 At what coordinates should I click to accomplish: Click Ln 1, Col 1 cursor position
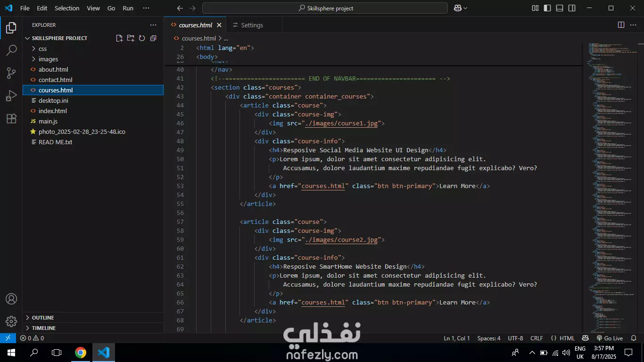click(x=457, y=338)
